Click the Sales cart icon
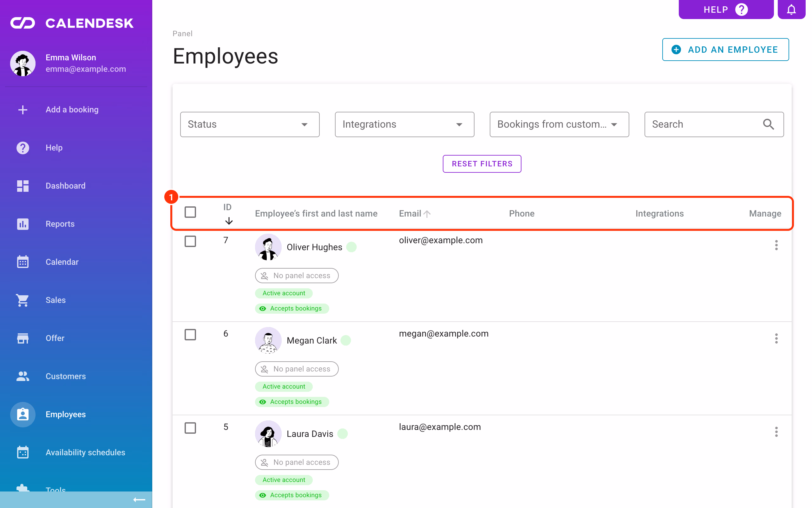812x508 pixels. 23,300
